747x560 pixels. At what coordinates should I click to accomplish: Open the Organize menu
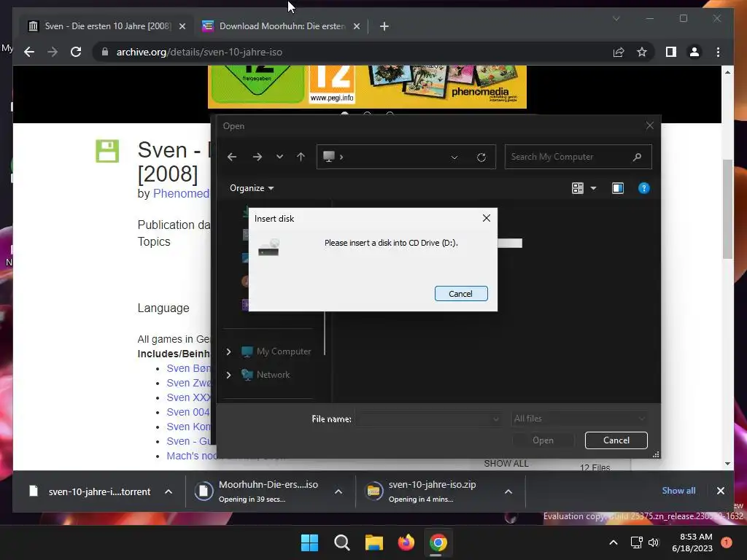[252, 188]
